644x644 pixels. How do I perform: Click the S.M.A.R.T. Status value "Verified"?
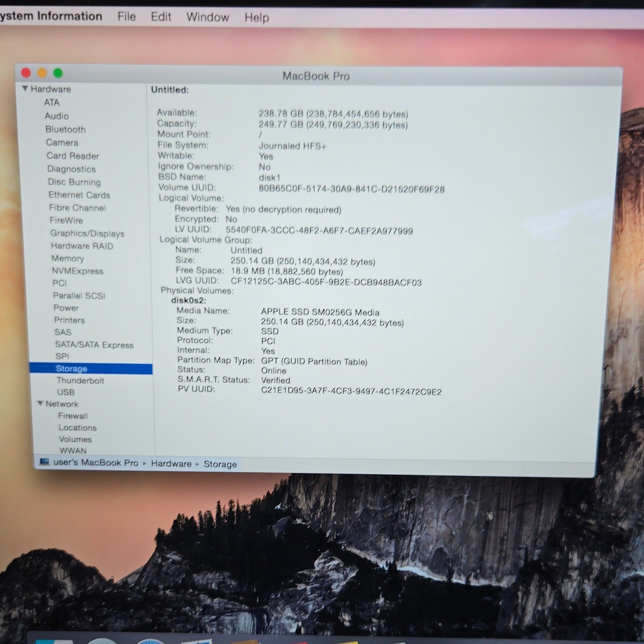tap(276, 380)
